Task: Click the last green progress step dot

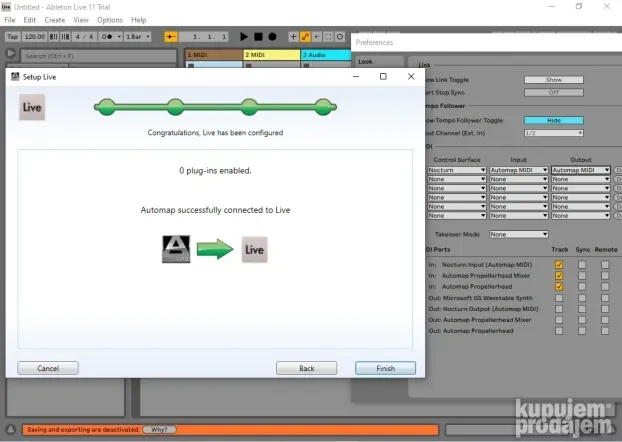Action: click(x=324, y=107)
